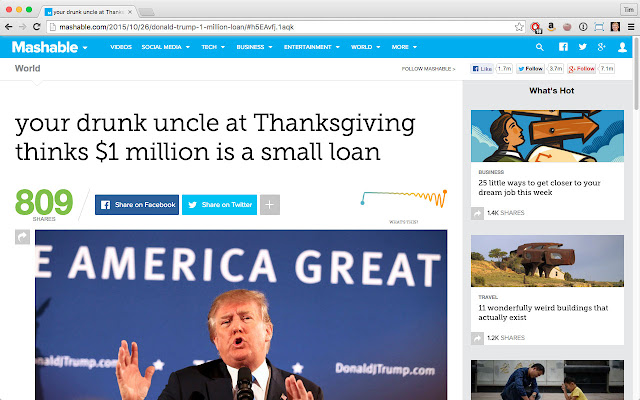Click Share on Facebook button
This screenshot has height=400, width=640.
137,204
